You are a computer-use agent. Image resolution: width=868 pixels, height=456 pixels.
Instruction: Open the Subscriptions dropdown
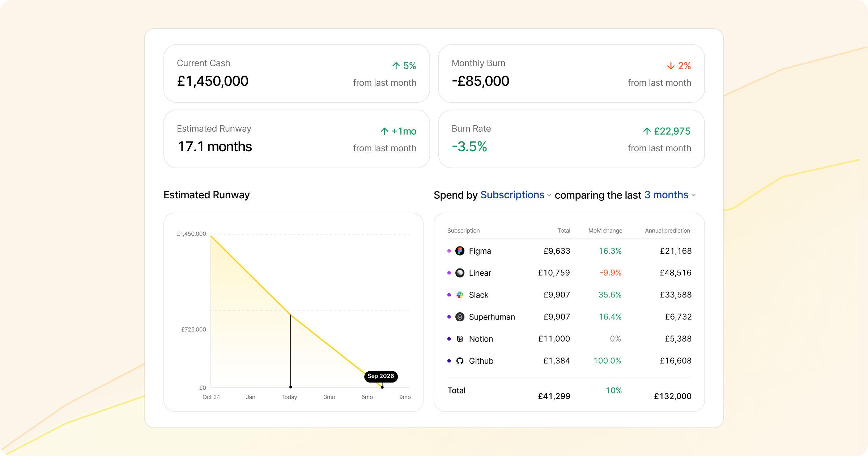pyautogui.click(x=512, y=195)
